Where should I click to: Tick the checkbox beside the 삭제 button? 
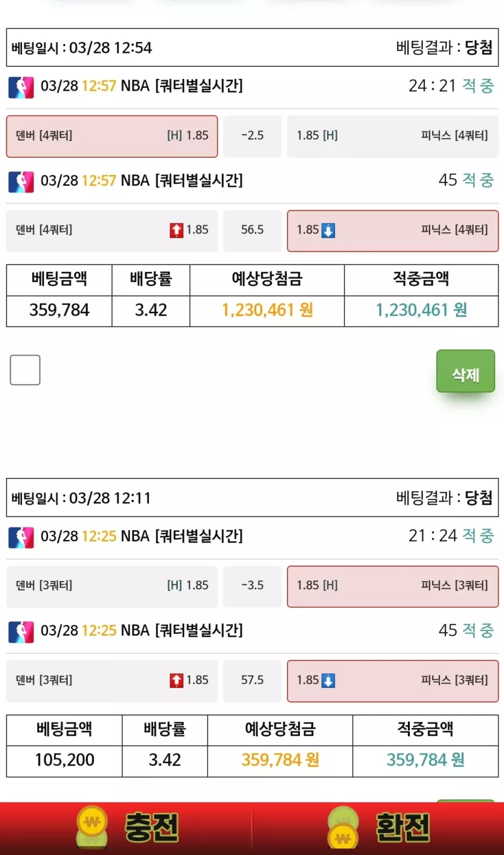[25, 370]
